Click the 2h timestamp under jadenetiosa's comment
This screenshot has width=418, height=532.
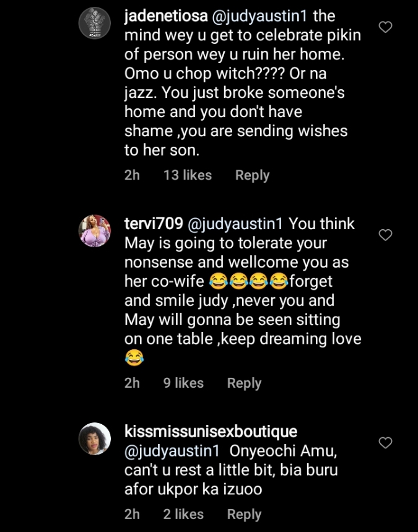pos(132,175)
